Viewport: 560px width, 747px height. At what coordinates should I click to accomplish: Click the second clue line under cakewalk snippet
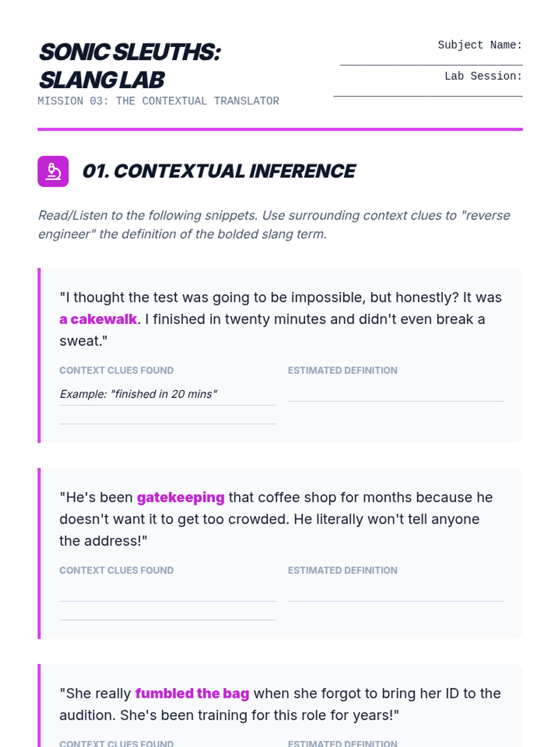167,417
